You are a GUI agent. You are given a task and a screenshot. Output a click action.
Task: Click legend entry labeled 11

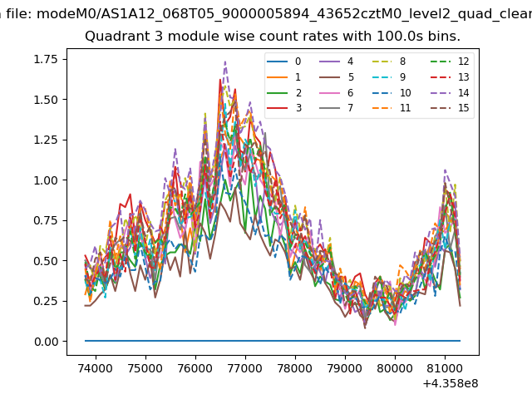tap(392, 108)
